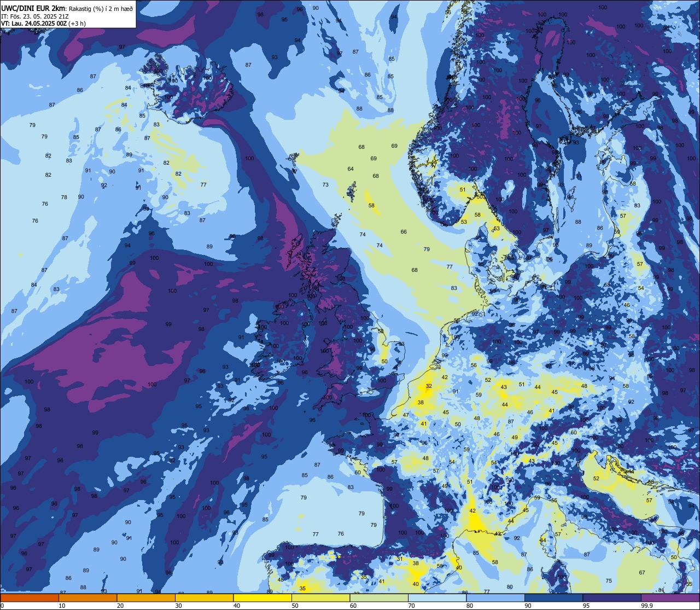Click the value 64 in the Norwegian Sea yellow area

pyautogui.click(x=351, y=169)
